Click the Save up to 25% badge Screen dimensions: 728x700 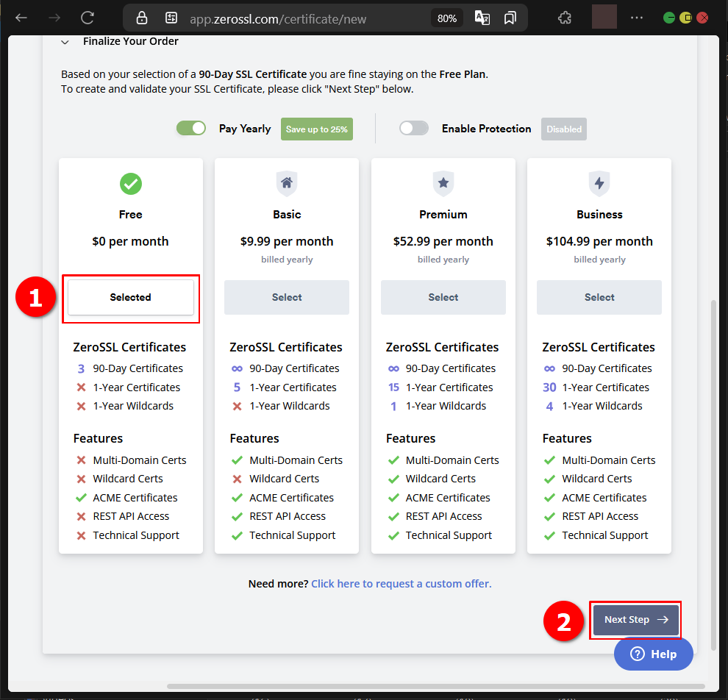[x=317, y=129]
